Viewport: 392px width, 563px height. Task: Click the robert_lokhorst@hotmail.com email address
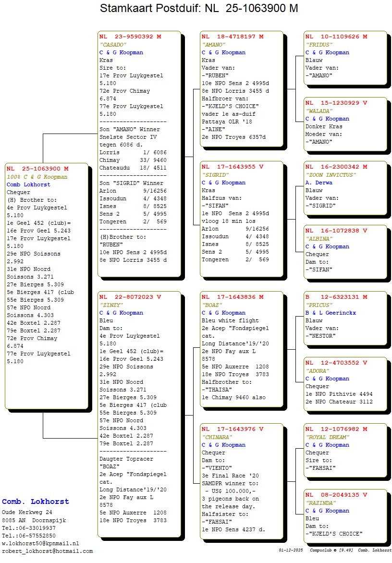point(47,551)
